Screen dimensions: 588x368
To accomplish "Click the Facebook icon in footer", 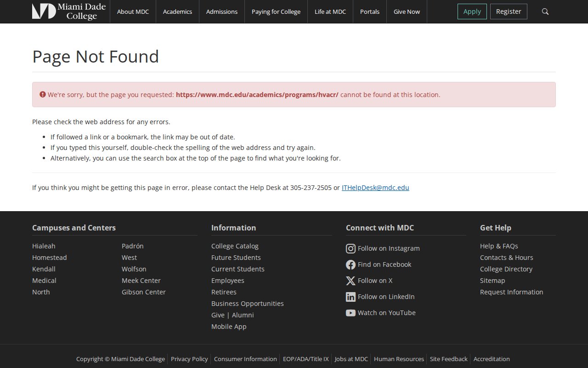I will pos(351,265).
